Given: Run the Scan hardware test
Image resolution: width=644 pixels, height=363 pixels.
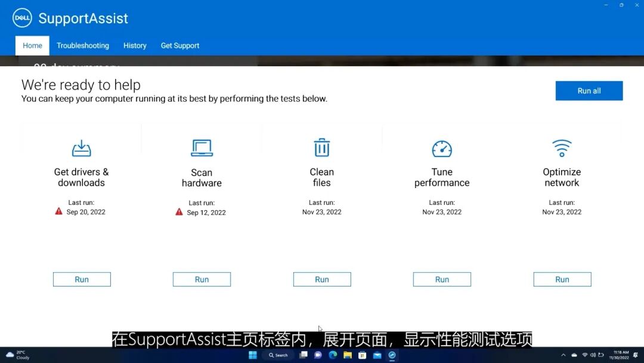Looking at the screenshot, I should coord(202,279).
